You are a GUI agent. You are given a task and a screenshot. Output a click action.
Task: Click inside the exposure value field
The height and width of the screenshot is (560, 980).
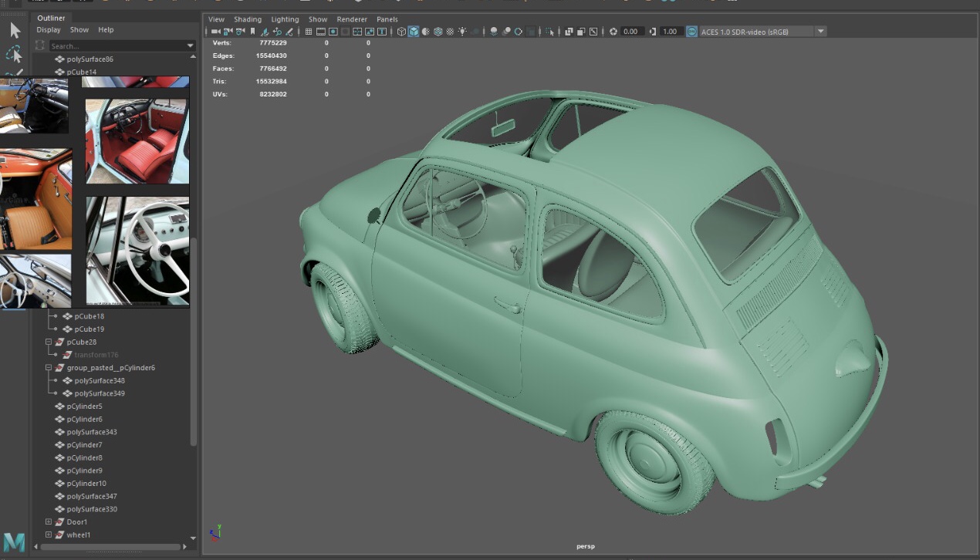pos(633,32)
